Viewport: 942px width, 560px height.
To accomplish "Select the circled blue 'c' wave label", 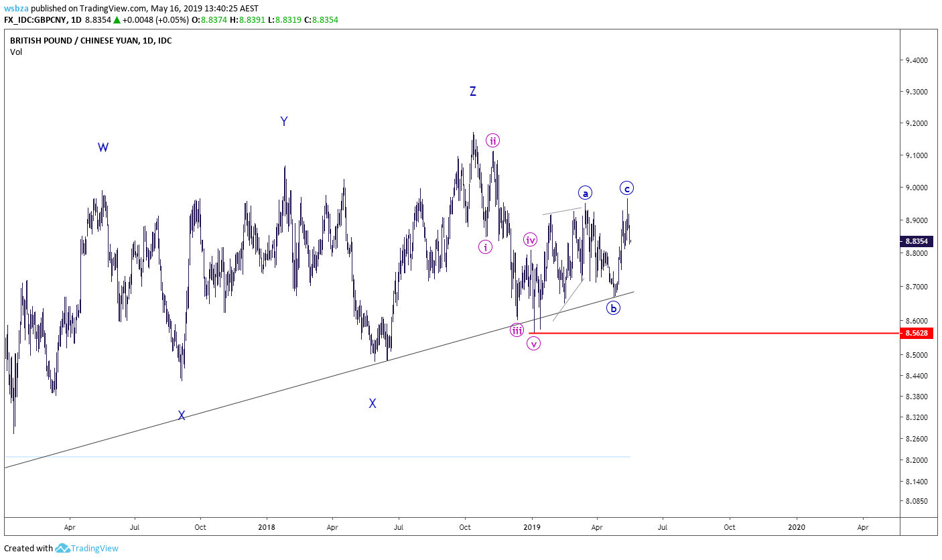I will tap(626, 188).
